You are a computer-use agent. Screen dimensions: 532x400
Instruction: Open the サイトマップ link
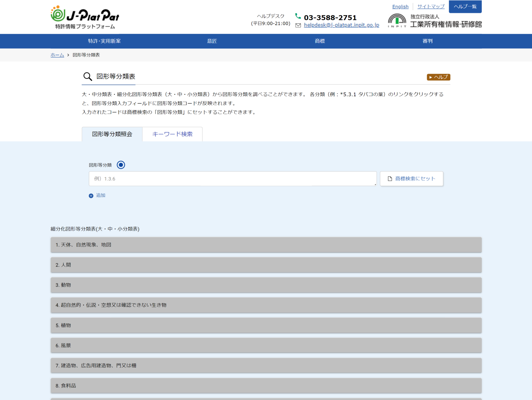431,6
